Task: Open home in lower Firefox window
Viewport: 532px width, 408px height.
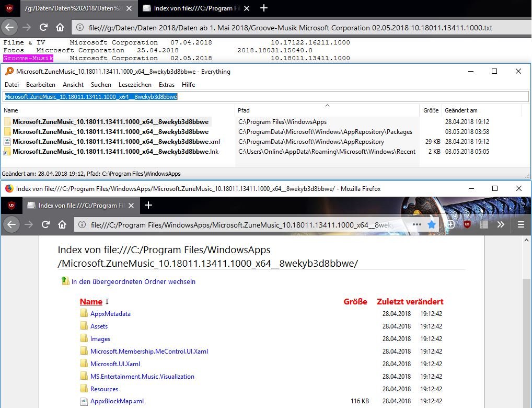Action: [x=62, y=224]
